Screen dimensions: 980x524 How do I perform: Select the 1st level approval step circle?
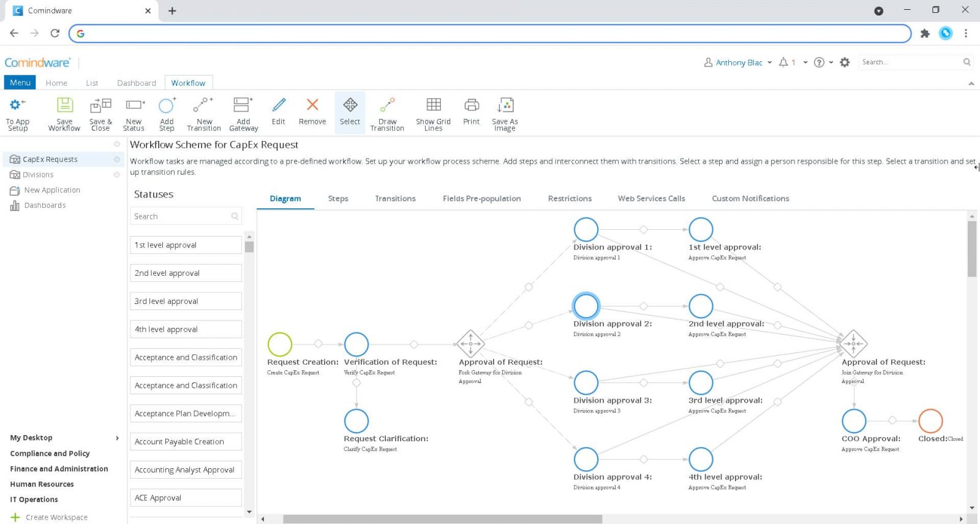click(x=701, y=230)
